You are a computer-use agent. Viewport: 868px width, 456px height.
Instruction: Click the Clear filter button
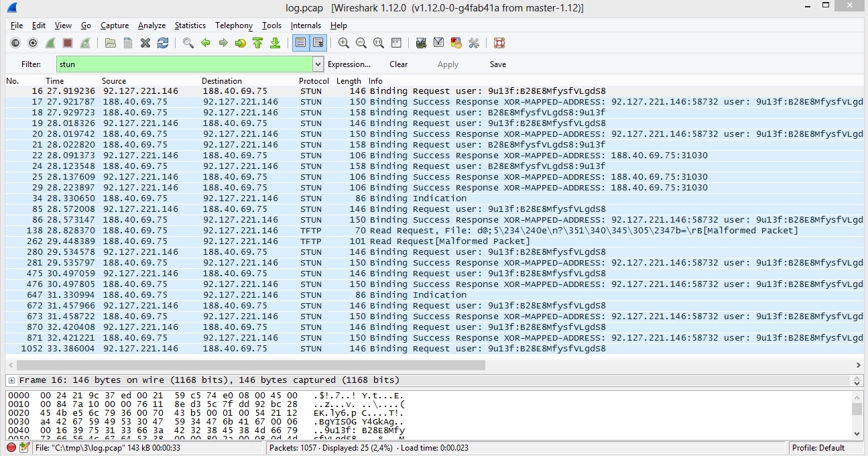[x=398, y=64]
